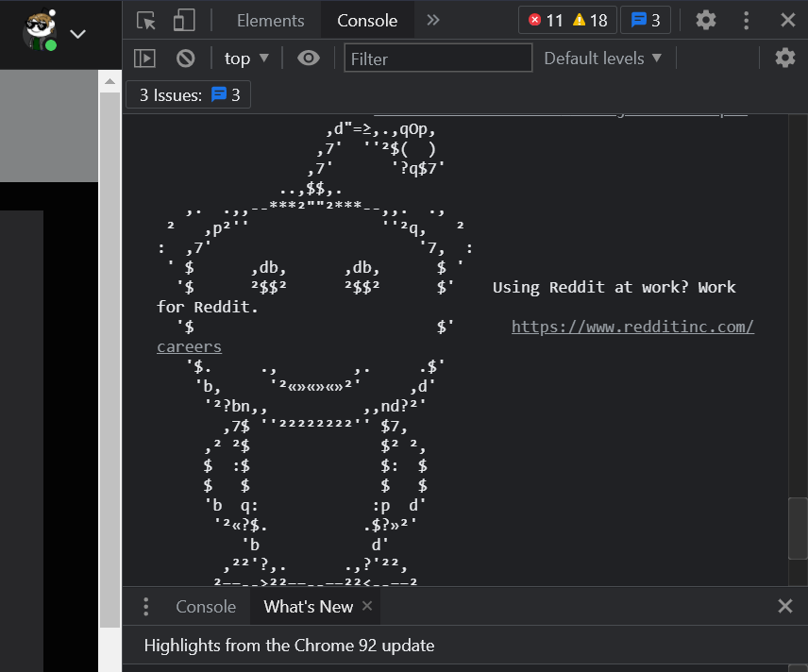Open the drawer three-dot menu
808x672 pixels.
[x=146, y=607]
